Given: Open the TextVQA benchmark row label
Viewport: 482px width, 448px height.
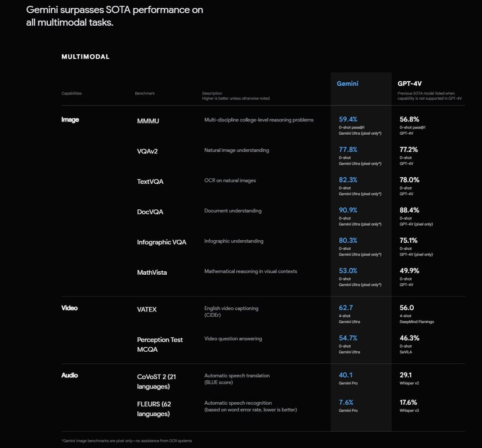Looking at the screenshot, I should pyautogui.click(x=150, y=181).
